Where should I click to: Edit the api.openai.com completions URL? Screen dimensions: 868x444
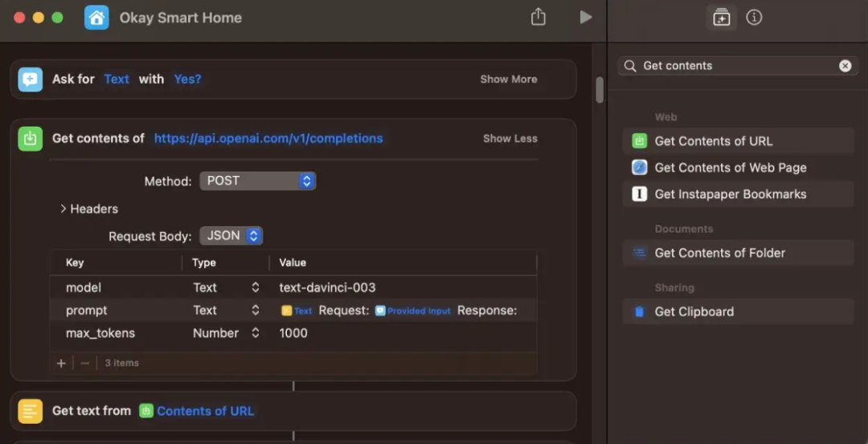tap(268, 138)
